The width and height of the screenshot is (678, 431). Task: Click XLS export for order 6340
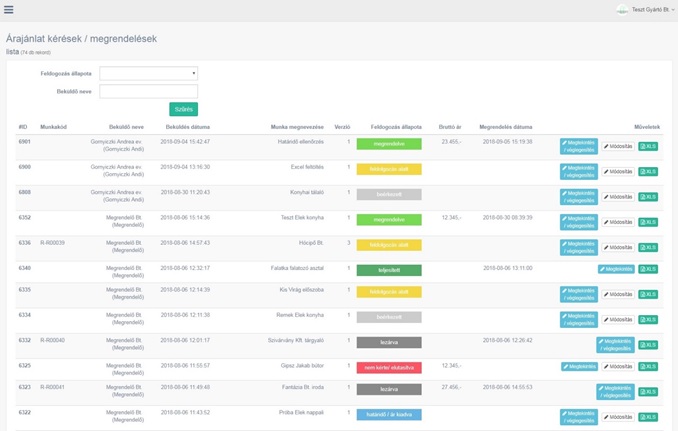648,269
